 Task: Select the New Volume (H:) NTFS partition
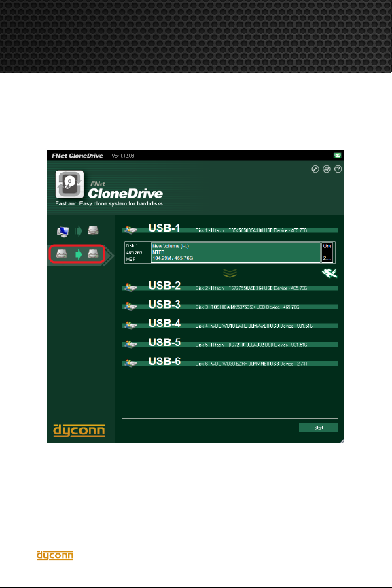pos(236,252)
